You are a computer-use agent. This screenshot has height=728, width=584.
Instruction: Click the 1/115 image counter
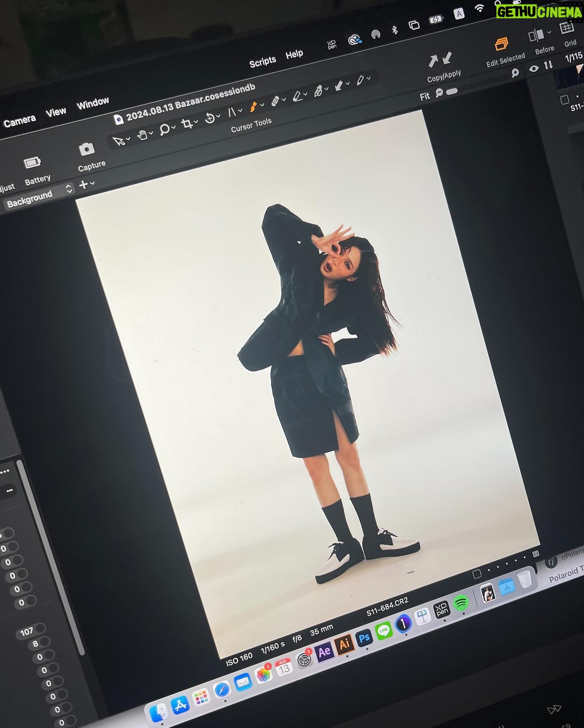pyautogui.click(x=573, y=57)
